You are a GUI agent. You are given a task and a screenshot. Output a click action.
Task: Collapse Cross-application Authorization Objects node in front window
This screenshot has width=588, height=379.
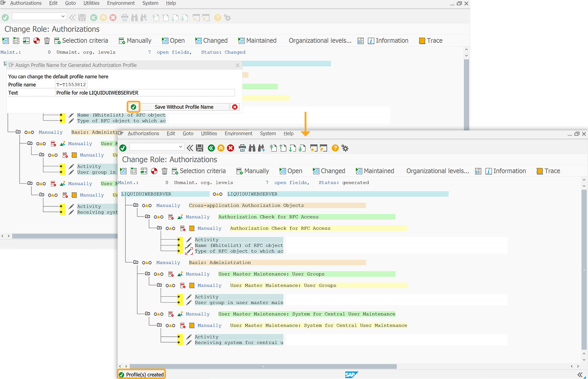[136, 205]
